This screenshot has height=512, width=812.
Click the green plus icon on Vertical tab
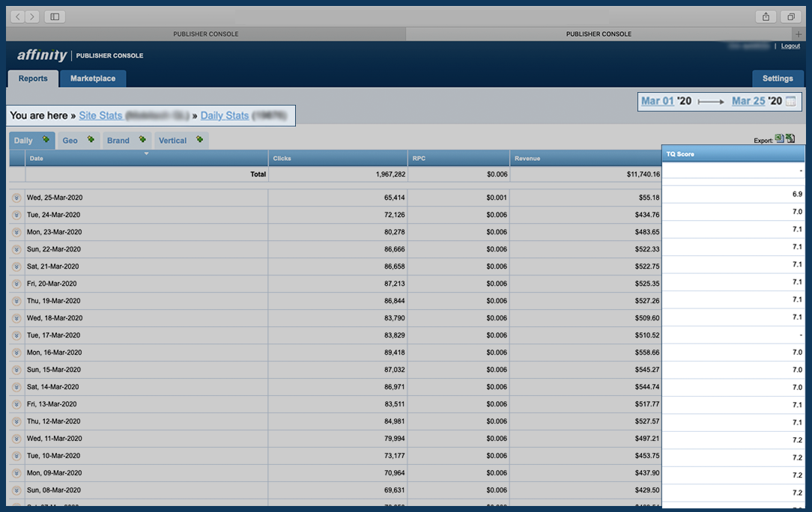point(199,139)
